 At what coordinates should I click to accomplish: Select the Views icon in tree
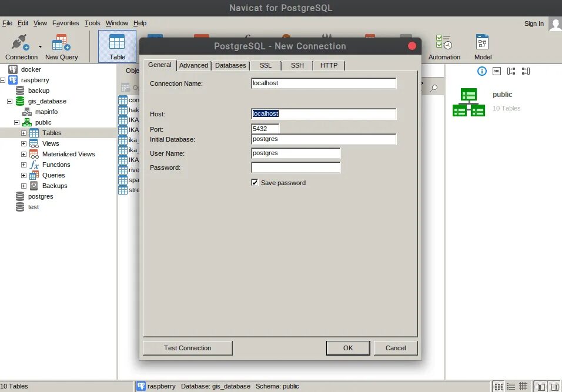pyautogui.click(x=34, y=143)
